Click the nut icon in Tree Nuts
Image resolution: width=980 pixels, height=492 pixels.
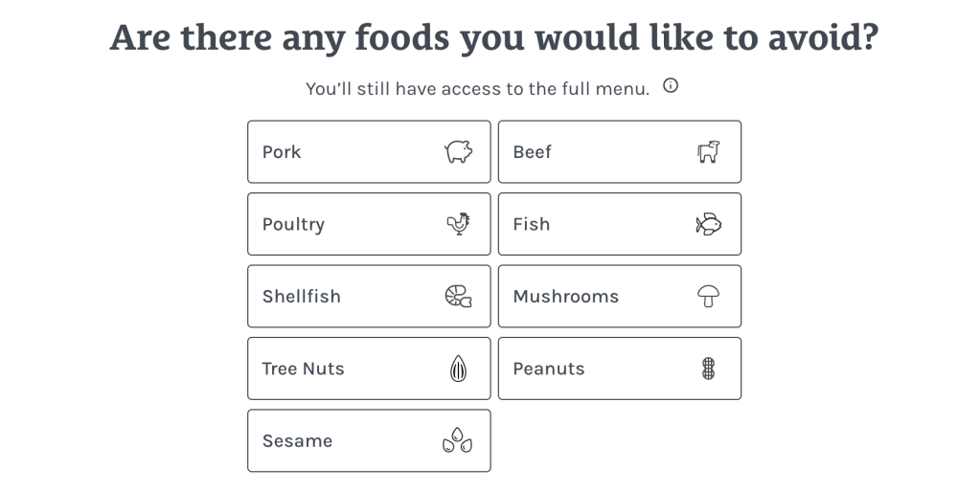click(458, 369)
